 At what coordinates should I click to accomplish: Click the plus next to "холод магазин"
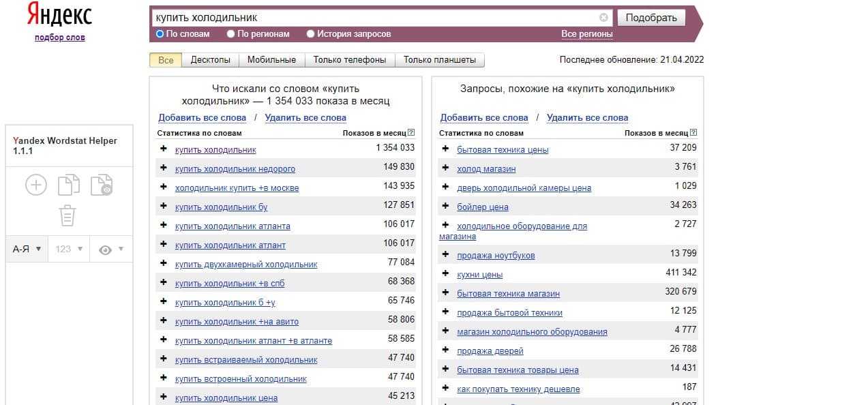coord(445,168)
